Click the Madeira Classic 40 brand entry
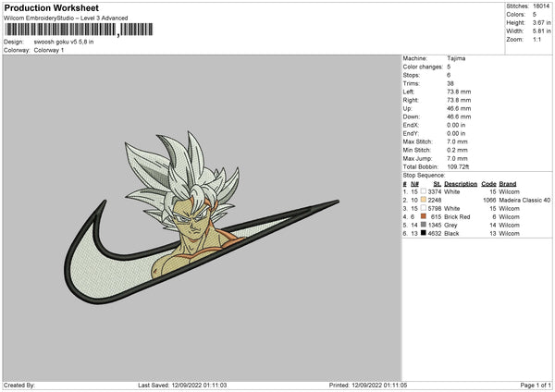 524,201
